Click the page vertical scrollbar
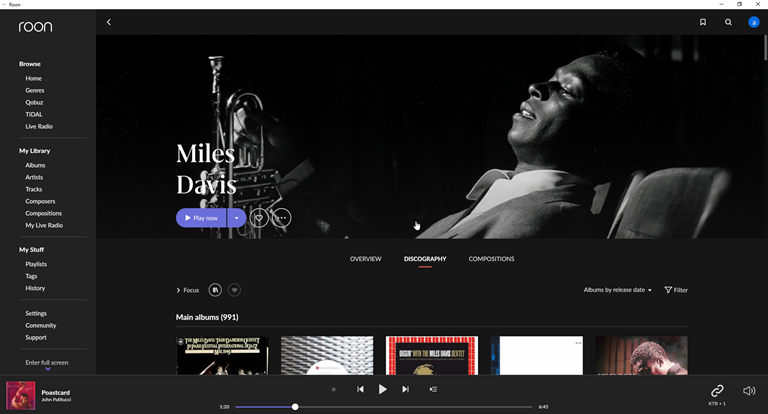768x414 pixels. [765, 48]
